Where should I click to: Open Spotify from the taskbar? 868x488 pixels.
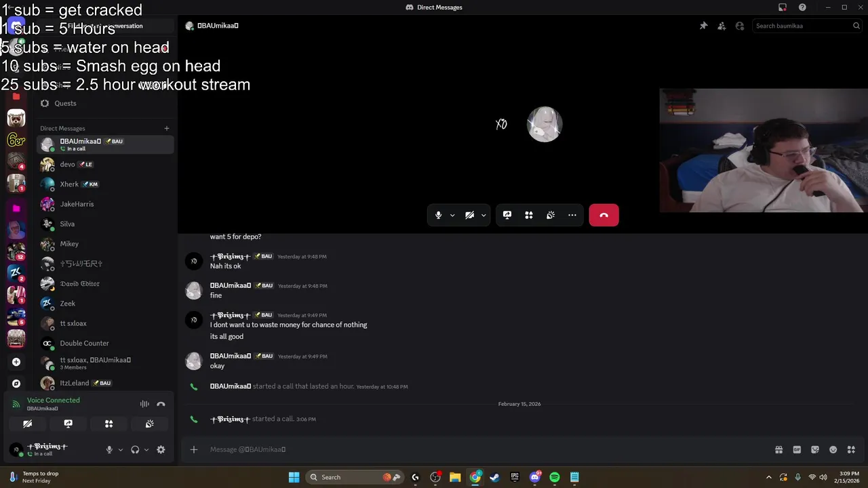pyautogui.click(x=555, y=477)
